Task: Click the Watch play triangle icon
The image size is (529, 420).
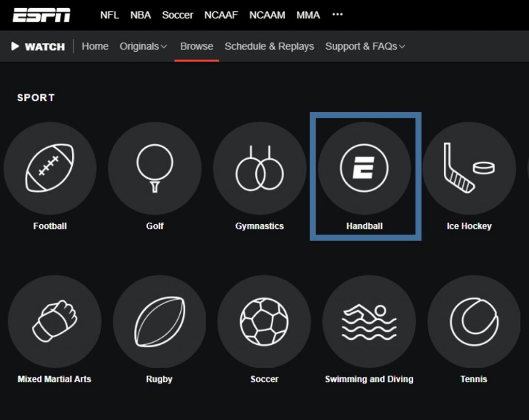Action: click(15, 46)
